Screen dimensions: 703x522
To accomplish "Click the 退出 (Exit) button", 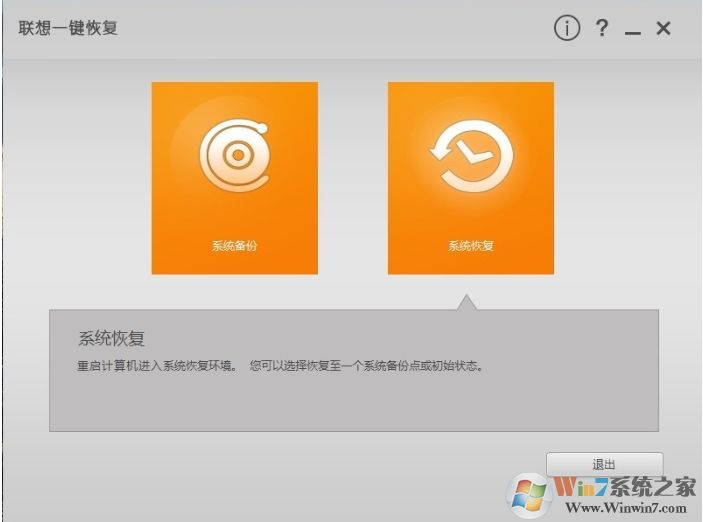I will coord(604,464).
